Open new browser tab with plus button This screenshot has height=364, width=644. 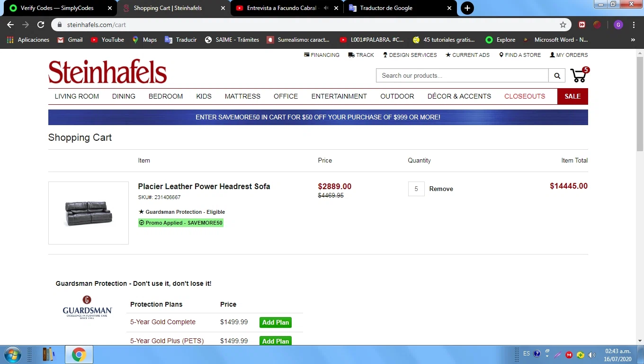(467, 8)
